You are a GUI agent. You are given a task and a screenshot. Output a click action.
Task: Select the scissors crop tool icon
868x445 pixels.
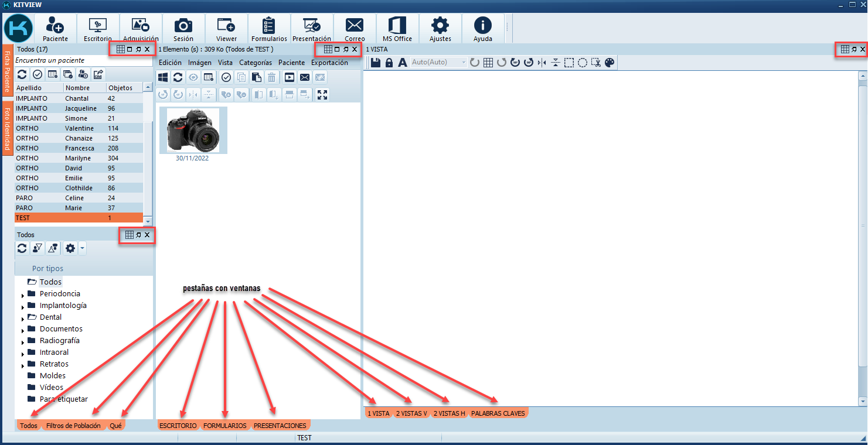596,63
